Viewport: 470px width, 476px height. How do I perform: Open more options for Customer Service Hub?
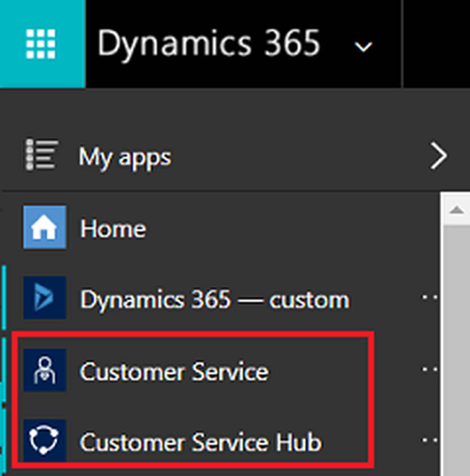[x=430, y=440]
